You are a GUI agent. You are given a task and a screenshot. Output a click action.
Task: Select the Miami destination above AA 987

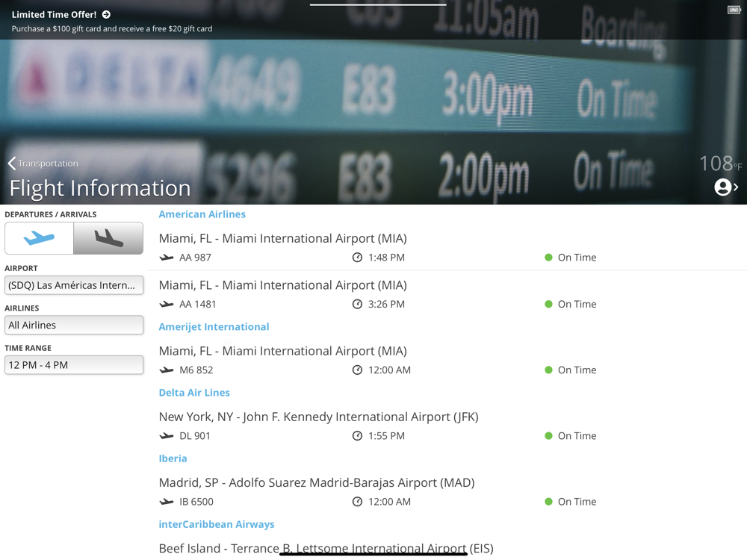click(283, 238)
